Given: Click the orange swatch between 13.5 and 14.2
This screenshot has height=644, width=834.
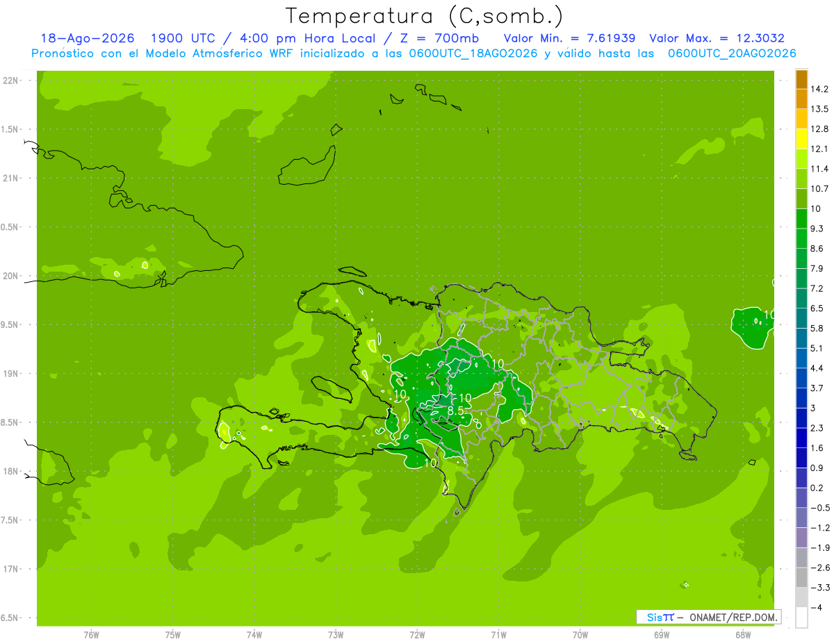Looking at the screenshot, I should (801, 99).
